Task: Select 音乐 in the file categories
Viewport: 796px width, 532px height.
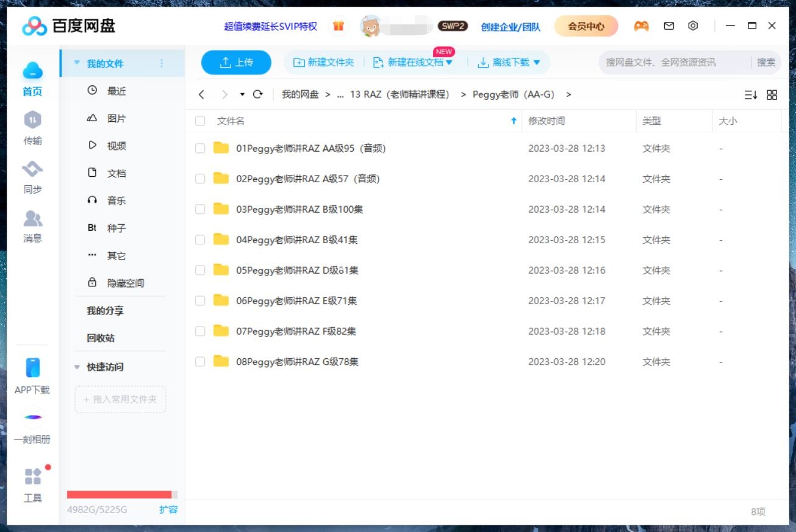Action: [116, 200]
